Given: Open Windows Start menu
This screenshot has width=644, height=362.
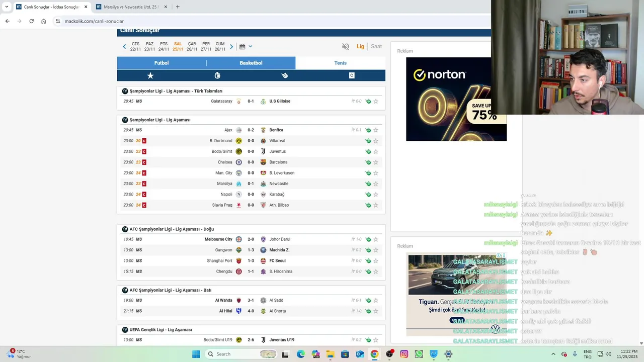Looking at the screenshot, I should (x=196, y=354).
